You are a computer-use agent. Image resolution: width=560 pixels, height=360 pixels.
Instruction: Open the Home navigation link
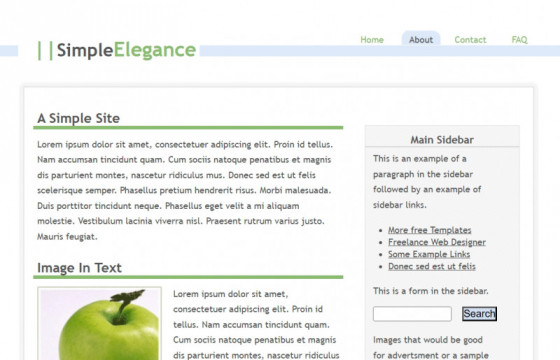click(x=372, y=40)
